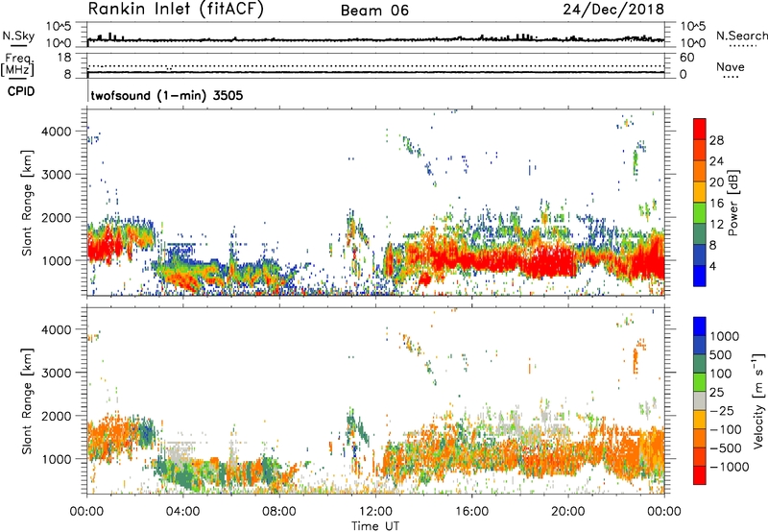Pick the blue top segment of the velocity colorbar
The height and width of the screenshot is (532, 768).
700,326
